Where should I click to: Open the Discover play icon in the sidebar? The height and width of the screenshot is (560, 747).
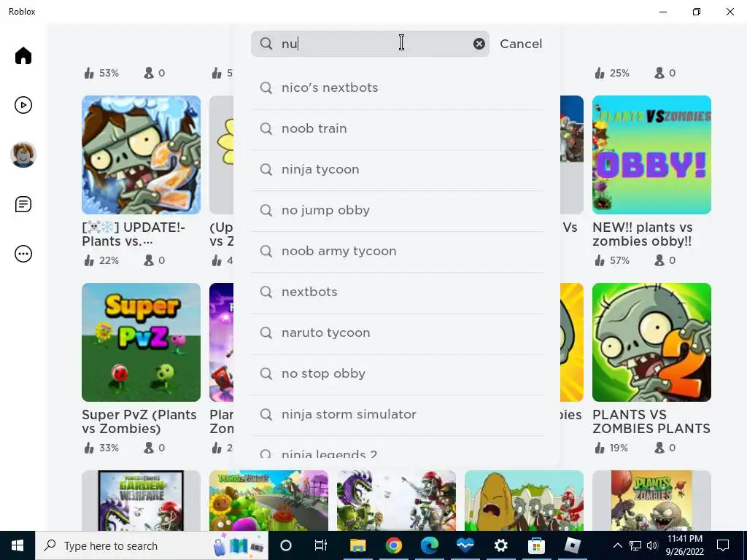click(23, 105)
